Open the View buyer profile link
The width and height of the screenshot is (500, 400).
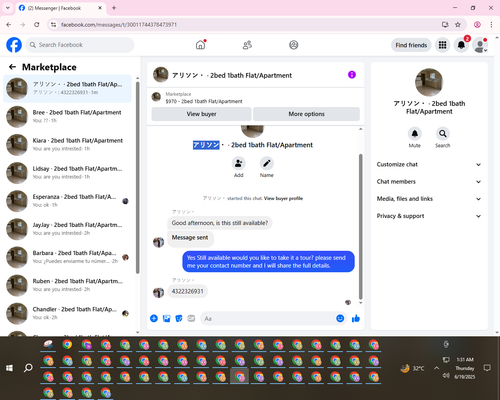click(283, 198)
